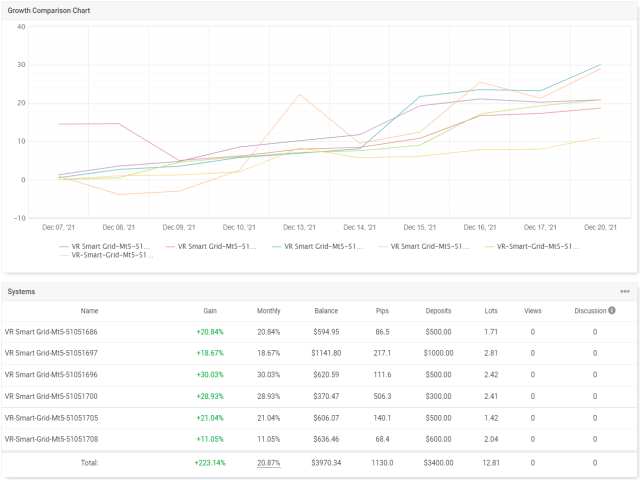
Task: Click the underlined 20.87% total monthly value
Action: [x=268, y=463]
